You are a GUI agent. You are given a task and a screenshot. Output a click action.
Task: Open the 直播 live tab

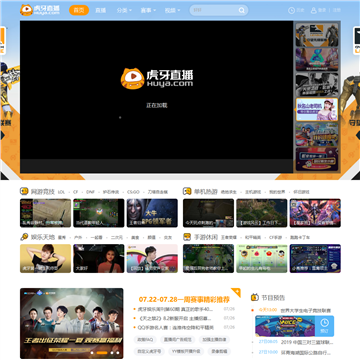pos(100,10)
